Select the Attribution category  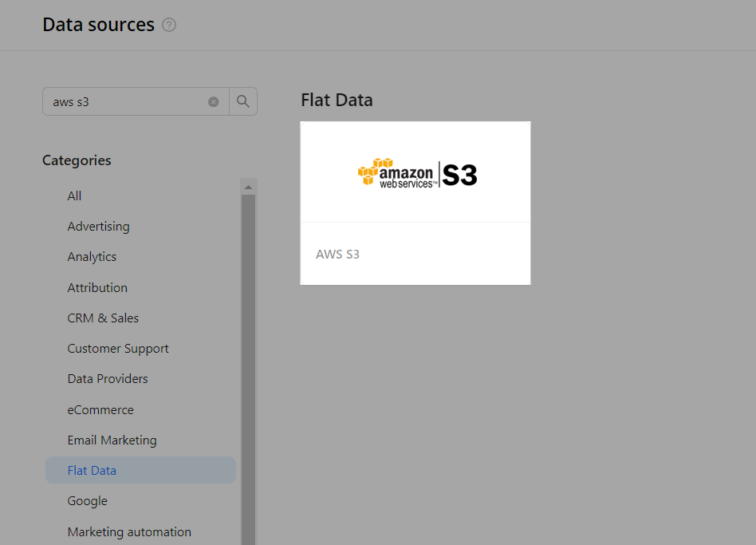pos(97,287)
